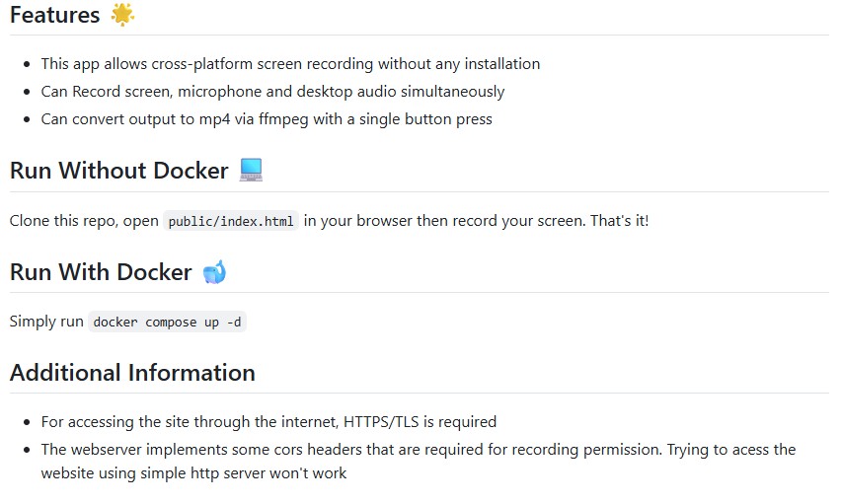Click the cors headers bullet text
Image resolution: width=843 pixels, height=504 pixels.
(x=418, y=449)
